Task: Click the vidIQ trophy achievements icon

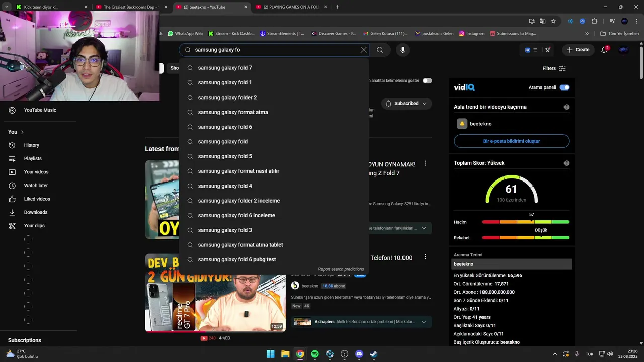Action: [548, 50]
